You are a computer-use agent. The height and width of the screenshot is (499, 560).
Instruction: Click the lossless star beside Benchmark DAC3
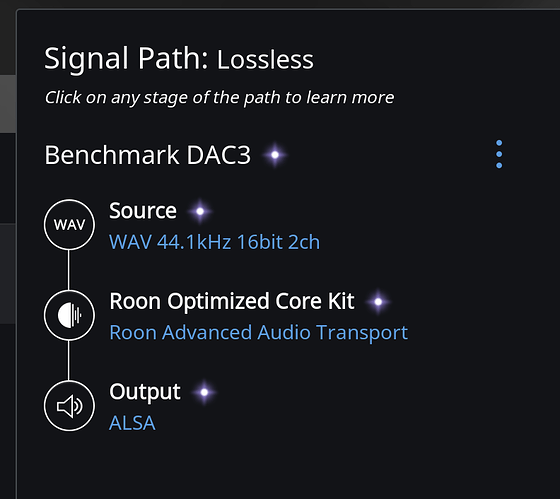275,155
